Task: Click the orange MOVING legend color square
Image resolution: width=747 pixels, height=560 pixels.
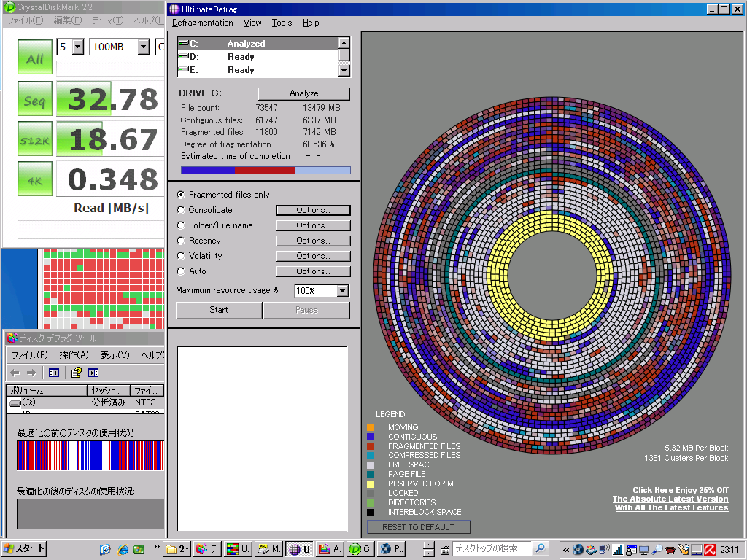Action: [x=371, y=427]
